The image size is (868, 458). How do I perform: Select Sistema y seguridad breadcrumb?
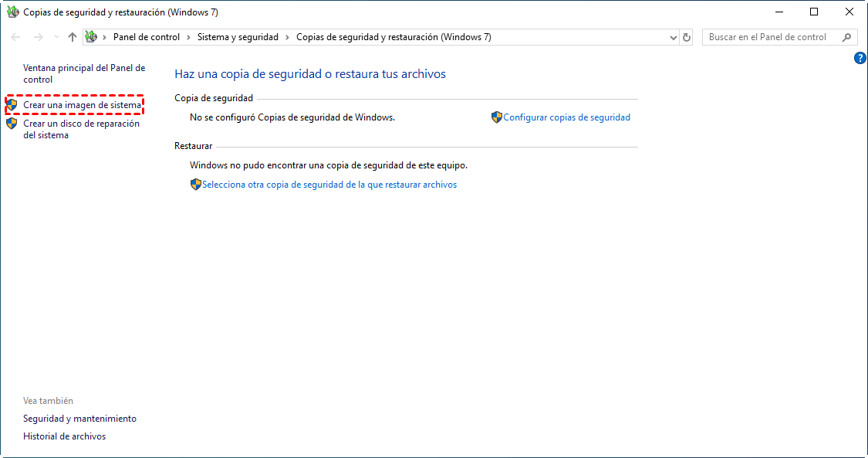pos(238,37)
